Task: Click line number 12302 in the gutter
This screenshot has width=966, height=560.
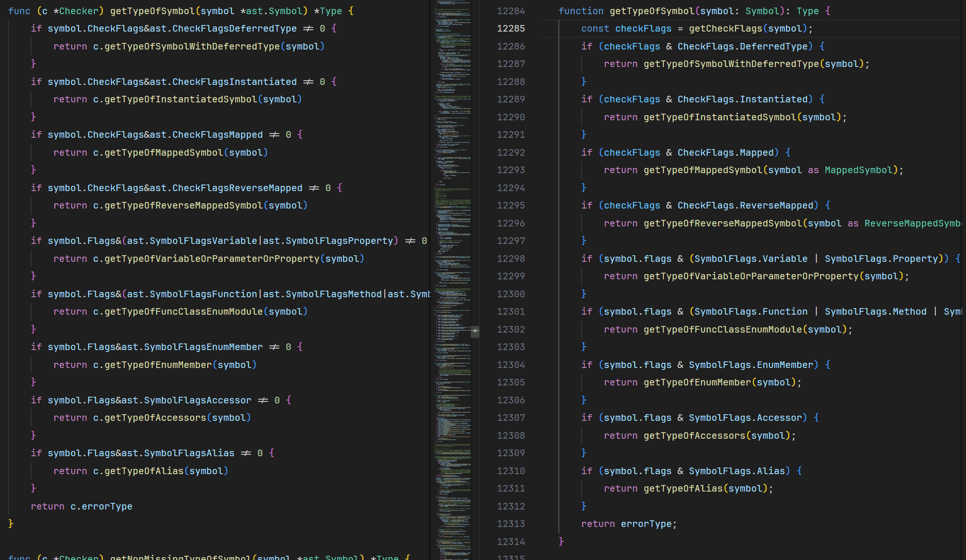Action: tap(511, 329)
